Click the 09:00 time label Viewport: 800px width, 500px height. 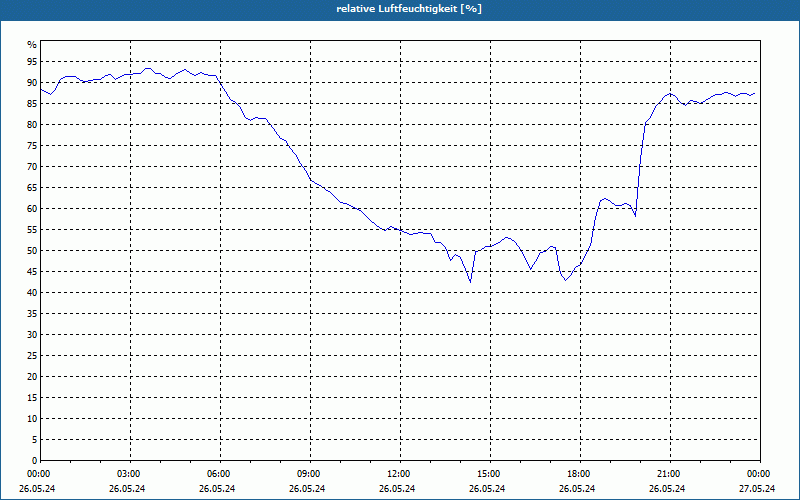(310, 474)
